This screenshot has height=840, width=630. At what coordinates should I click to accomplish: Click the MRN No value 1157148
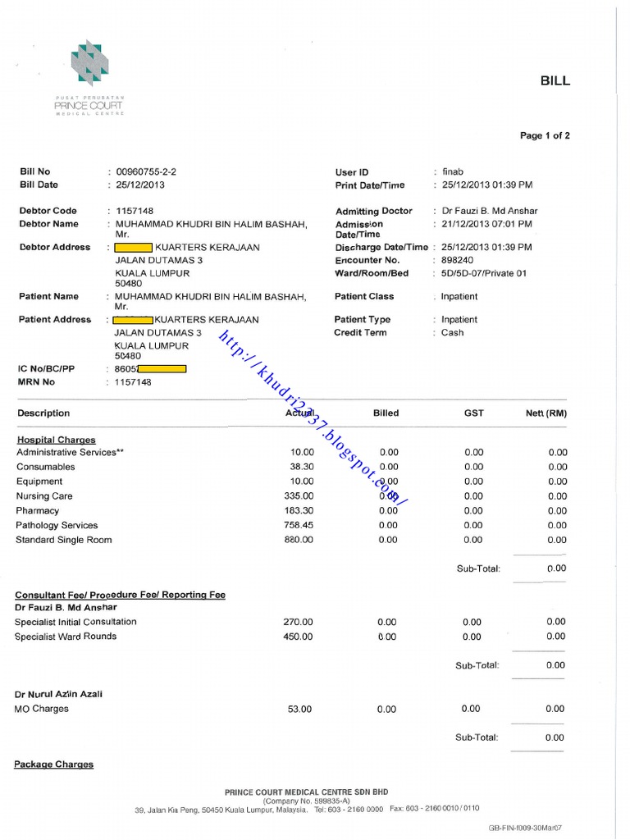pos(133,382)
